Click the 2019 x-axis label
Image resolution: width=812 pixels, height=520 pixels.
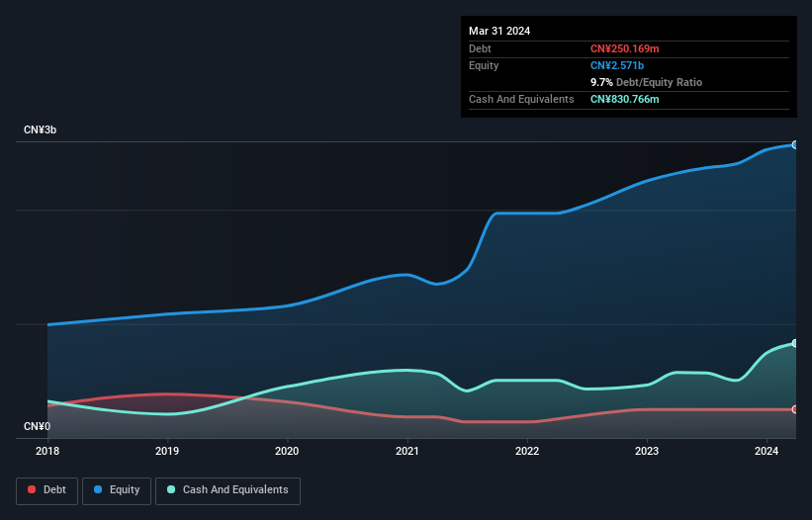(167, 451)
